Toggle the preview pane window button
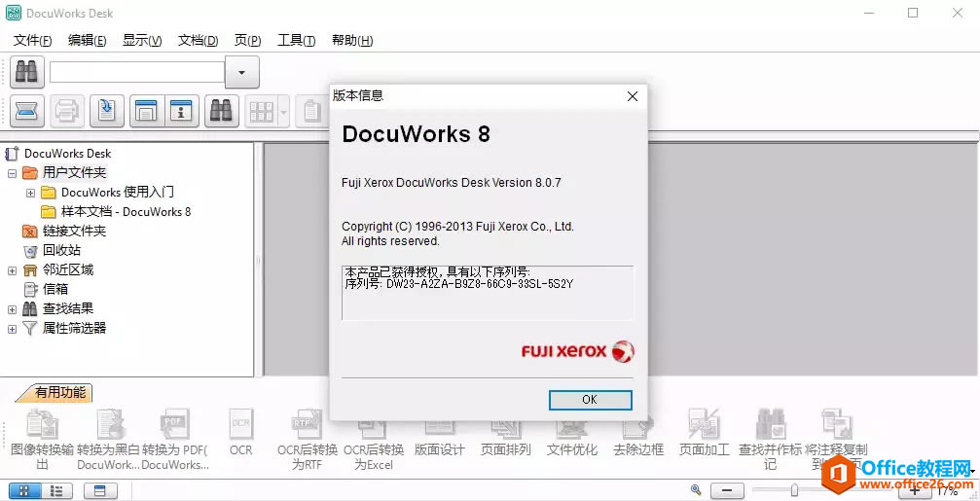Image resolution: width=980 pixels, height=501 pixels. tap(147, 111)
